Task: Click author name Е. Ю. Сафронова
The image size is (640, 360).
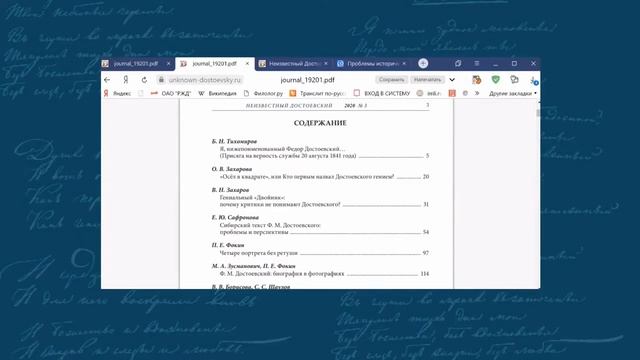Action: click(235, 218)
